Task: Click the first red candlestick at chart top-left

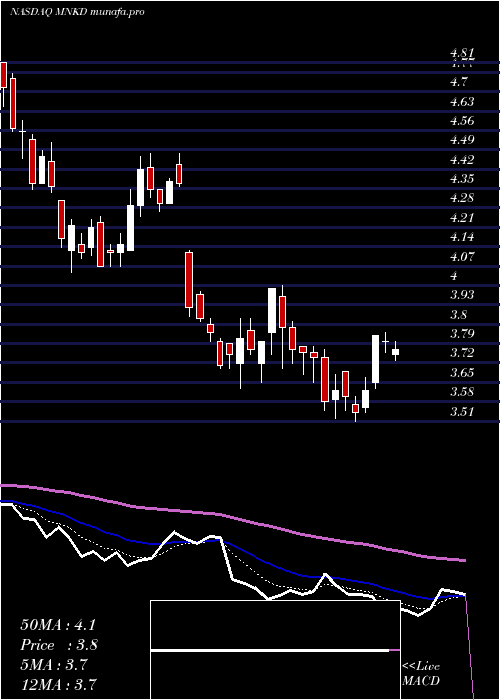Action: pos(4,75)
